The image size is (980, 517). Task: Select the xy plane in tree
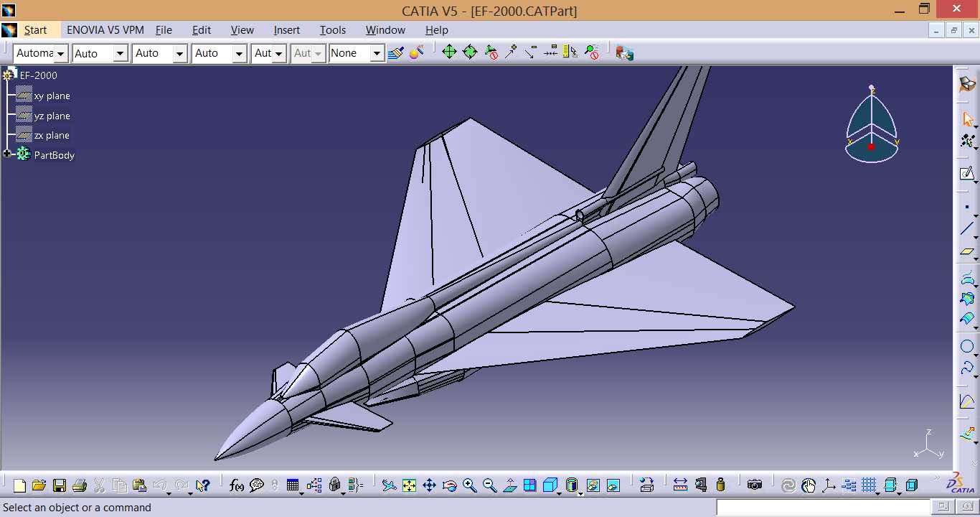(x=52, y=96)
